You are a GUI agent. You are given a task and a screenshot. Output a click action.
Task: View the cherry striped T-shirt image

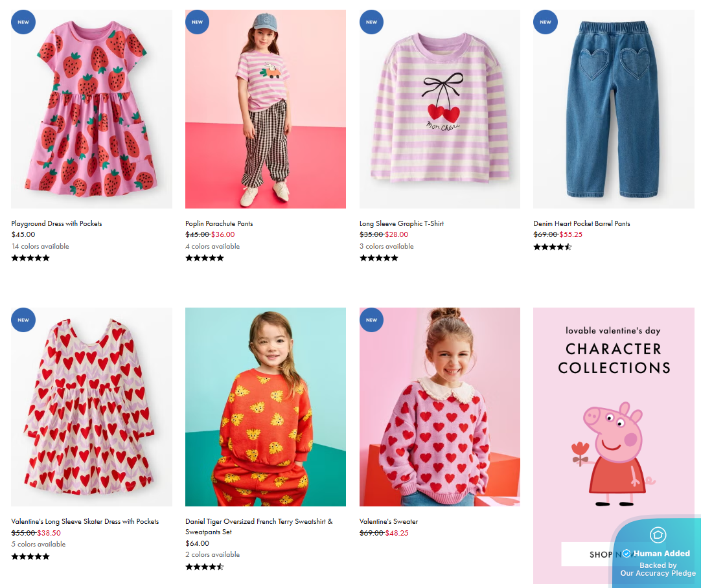(x=439, y=109)
